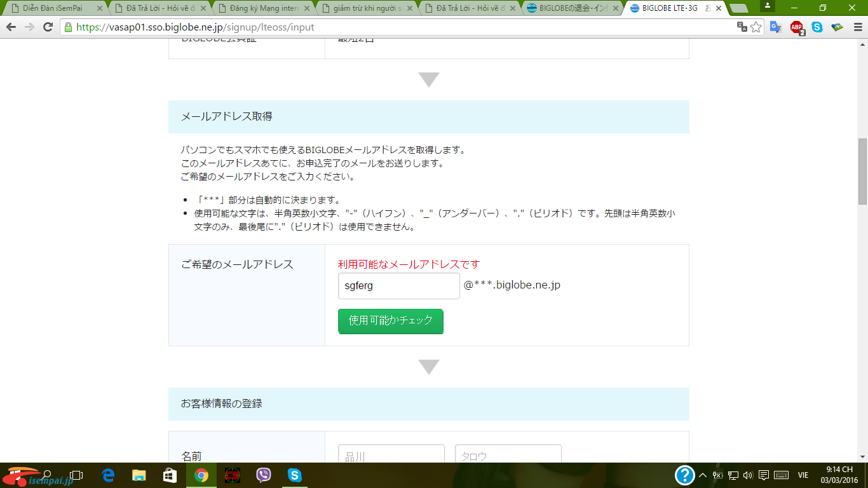
Task: Close the Diễn Đàn iSemPai tab
Action: 100,9
